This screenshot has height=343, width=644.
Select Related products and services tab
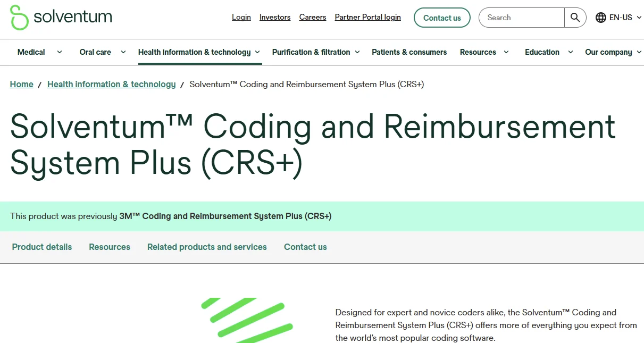207,247
